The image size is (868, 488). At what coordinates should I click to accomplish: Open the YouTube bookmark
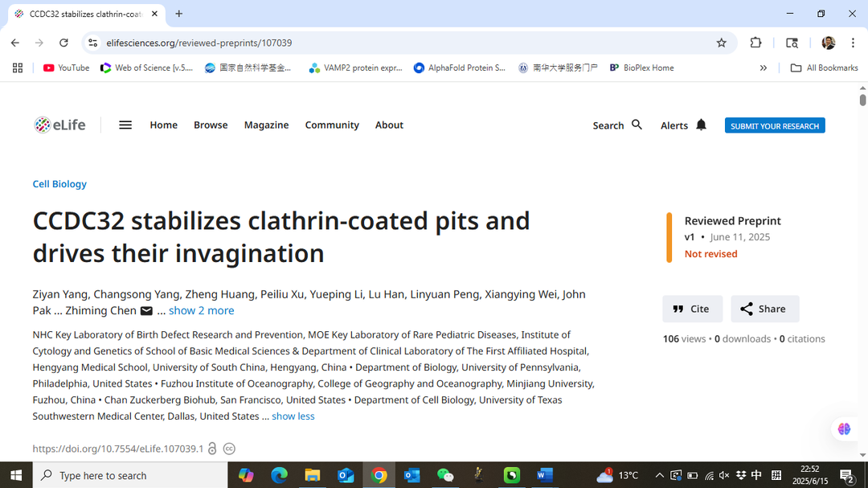point(67,68)
